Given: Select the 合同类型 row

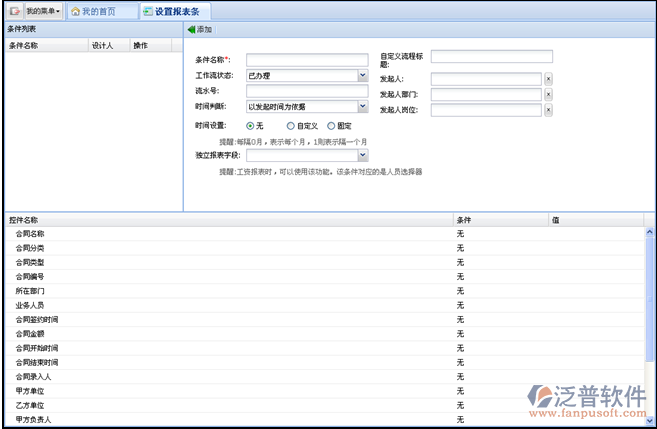Looking at the screenshot, I should (325, 262).
